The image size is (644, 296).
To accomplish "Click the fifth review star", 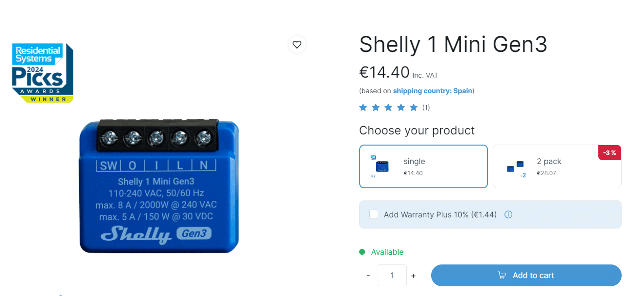I will pyautogui.click(x=414, y=107).
